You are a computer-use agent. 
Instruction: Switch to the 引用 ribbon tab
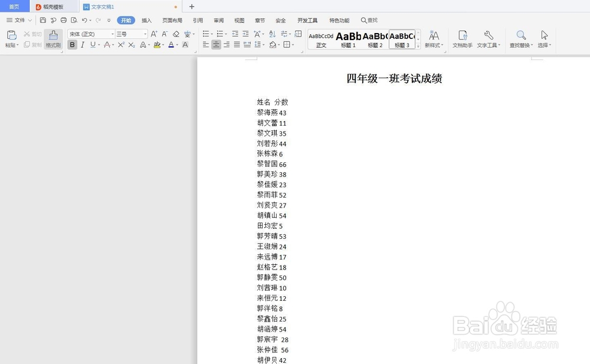198,20
